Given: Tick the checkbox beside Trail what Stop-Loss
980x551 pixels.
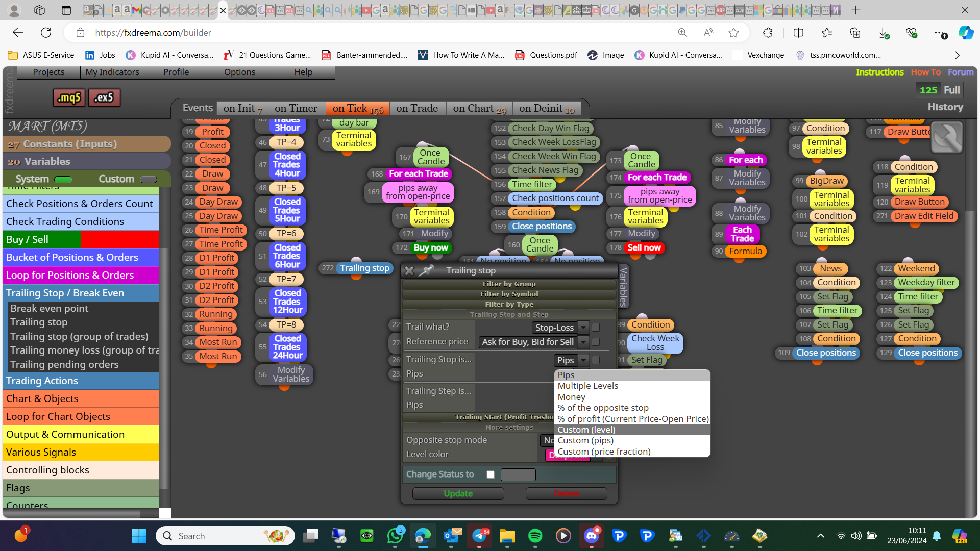Looking at the screenshot, I should tap(596, 327).
